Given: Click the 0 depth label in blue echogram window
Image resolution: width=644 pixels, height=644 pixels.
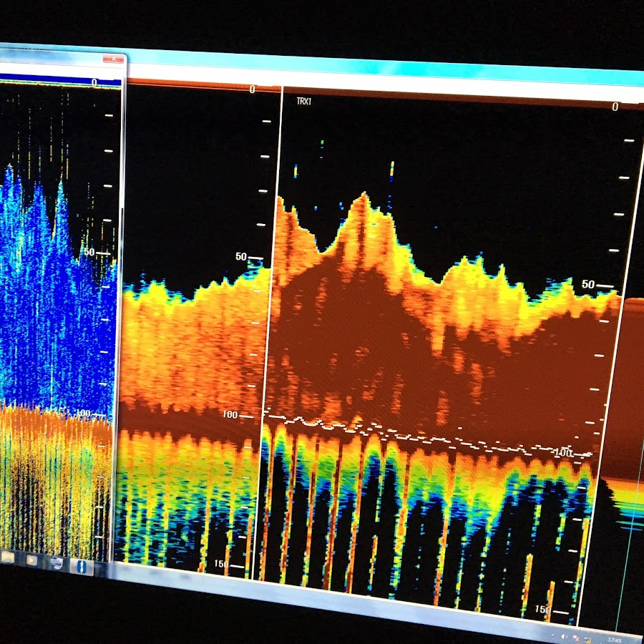Looking at the screenshot, I should point(94,82).
